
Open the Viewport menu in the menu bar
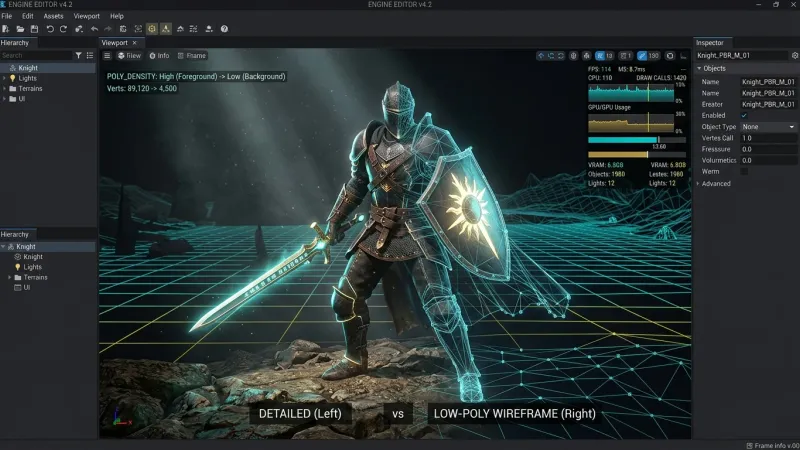tap(87, 16)
